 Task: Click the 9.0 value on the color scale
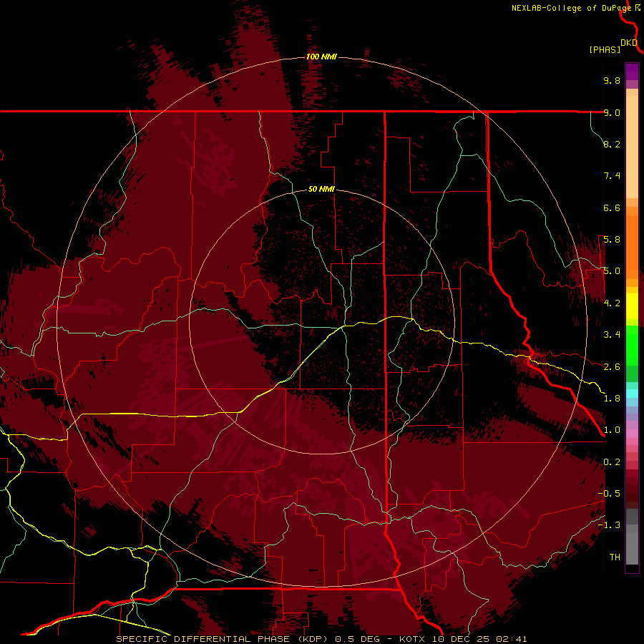pos(612,112)
